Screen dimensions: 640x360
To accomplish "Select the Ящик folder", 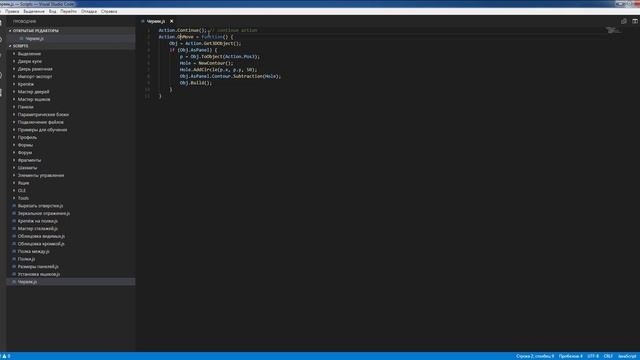I will [x=24, y=183].
